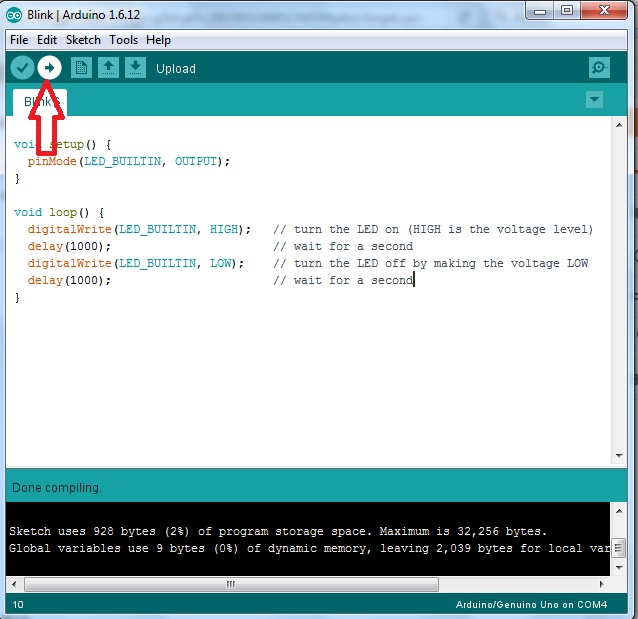Open the Sketch menu

pos(83,40)
